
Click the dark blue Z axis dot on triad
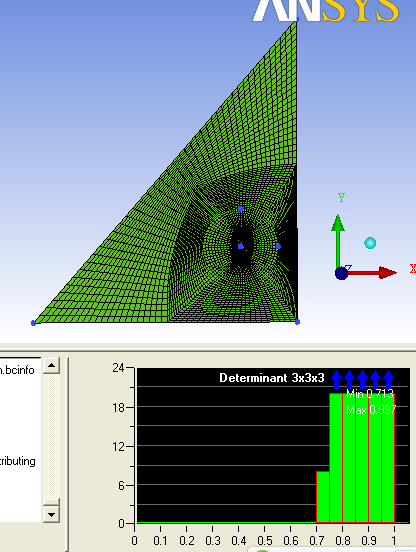pyautogui.click(x=341, y=273)
